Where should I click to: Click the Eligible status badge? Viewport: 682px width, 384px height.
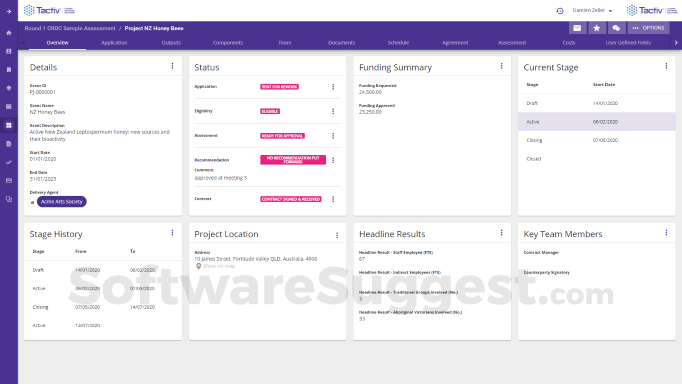270,111
